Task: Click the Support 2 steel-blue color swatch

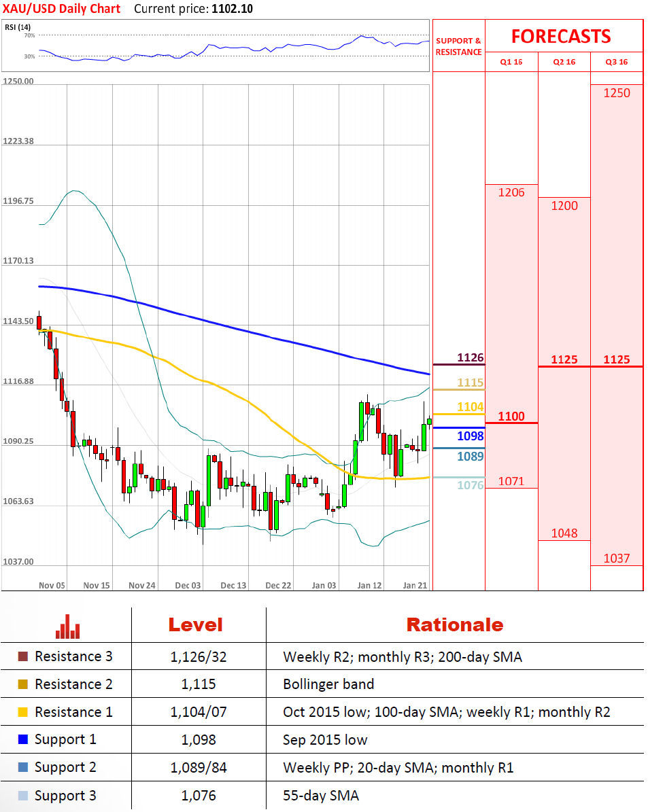Action: [23, 767]
